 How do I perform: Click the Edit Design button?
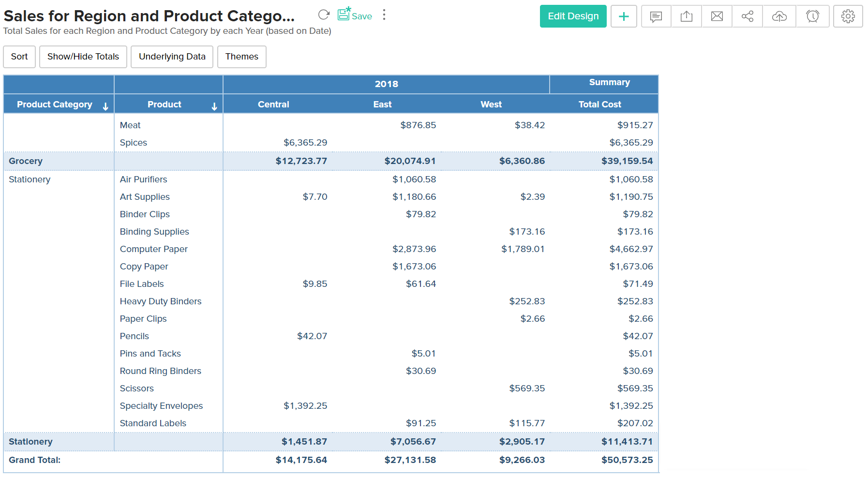pos(573,16)
